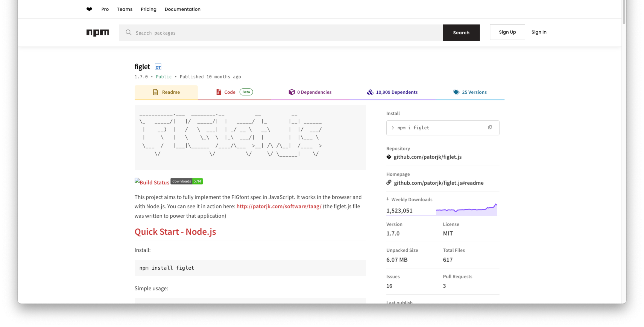Click the Code tab file icon

pyautogui.click(x=219, y=92)
